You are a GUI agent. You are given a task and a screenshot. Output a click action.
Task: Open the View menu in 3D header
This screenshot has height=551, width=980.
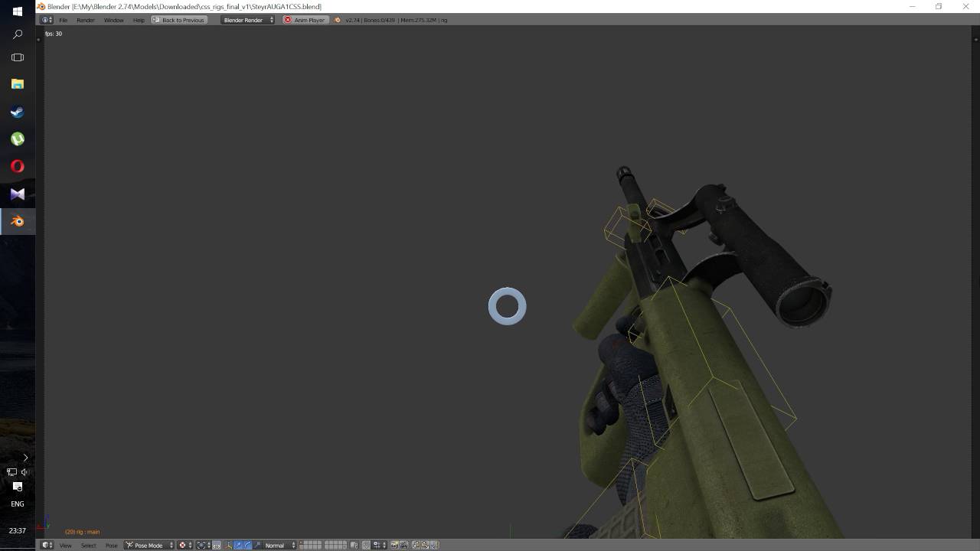coord(66,546)
